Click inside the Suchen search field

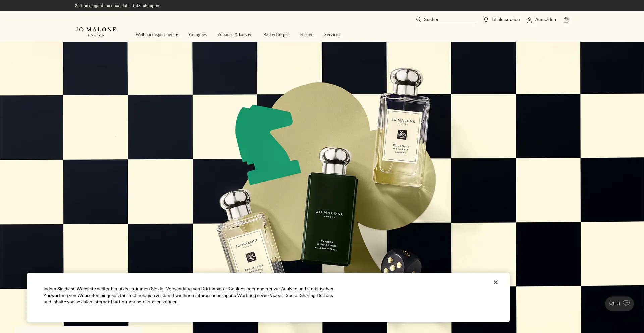(x=446, y=19)
